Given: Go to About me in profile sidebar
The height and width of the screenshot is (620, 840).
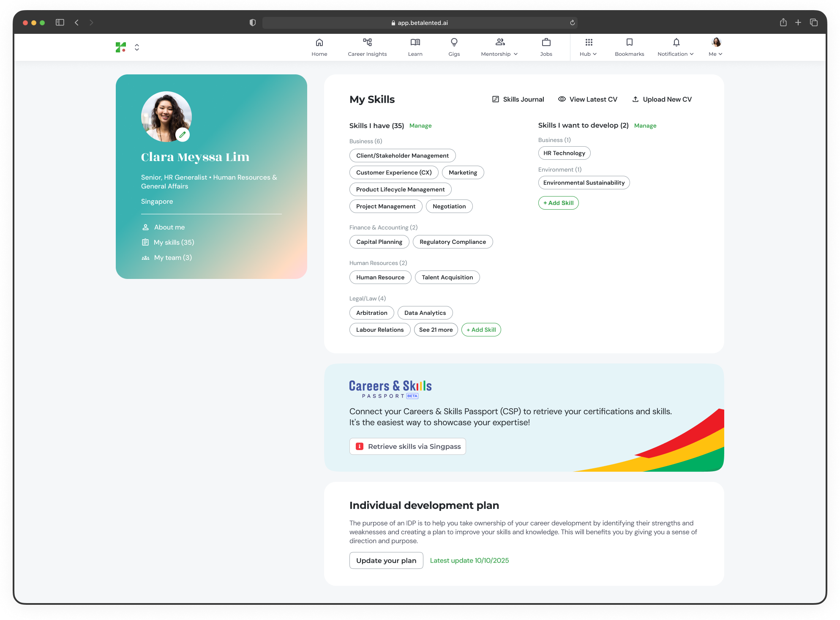Looking at the screenshot, I should tap(169, 227).
